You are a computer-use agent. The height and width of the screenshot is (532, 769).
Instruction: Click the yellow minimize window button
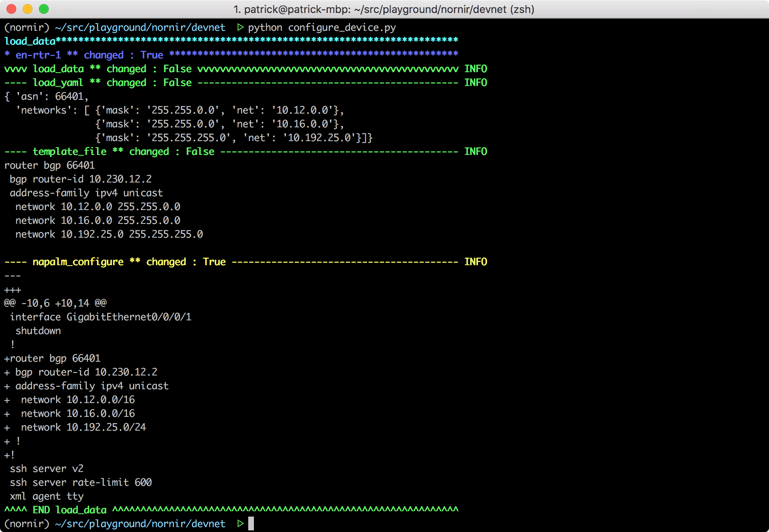click(x=28, y=9)
